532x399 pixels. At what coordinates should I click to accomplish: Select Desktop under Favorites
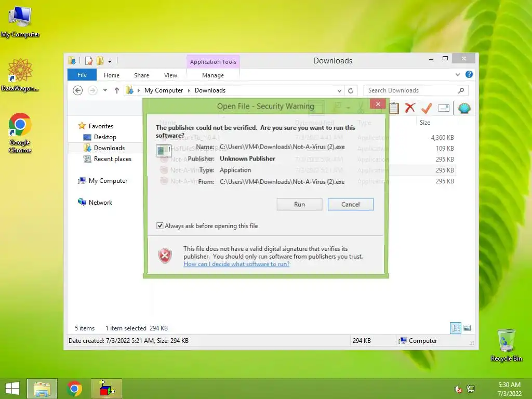click(x=105, y=137)
